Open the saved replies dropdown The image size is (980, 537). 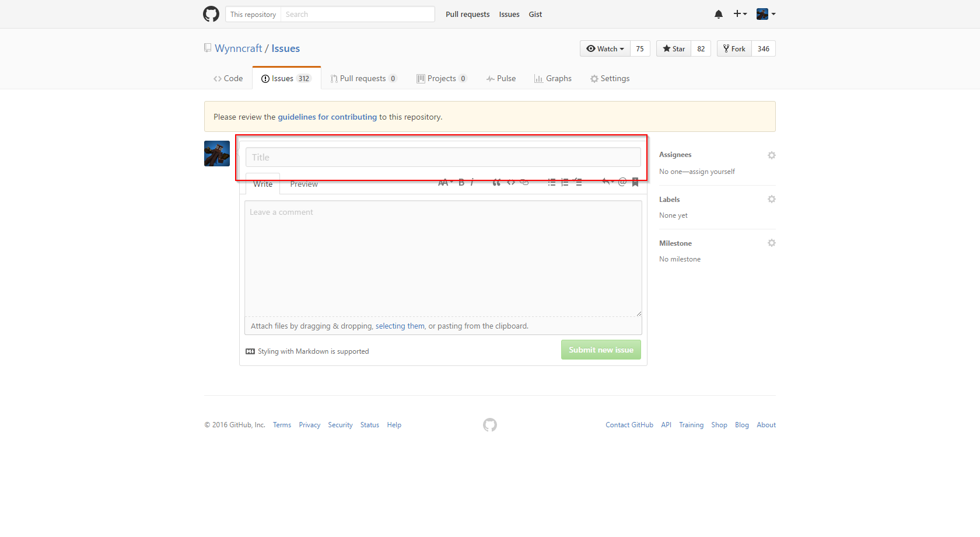click(608, 182)
